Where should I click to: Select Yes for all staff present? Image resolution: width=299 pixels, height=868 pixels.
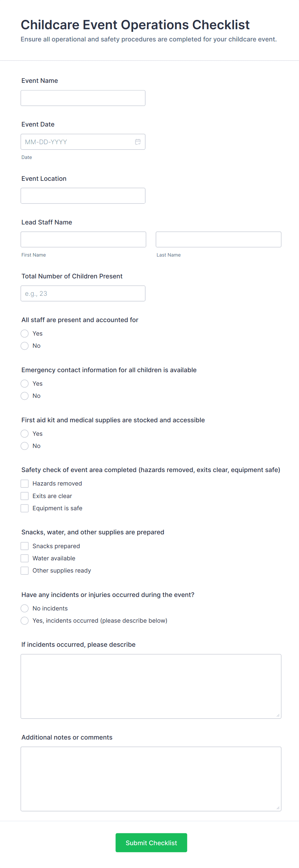click(25, 334)
